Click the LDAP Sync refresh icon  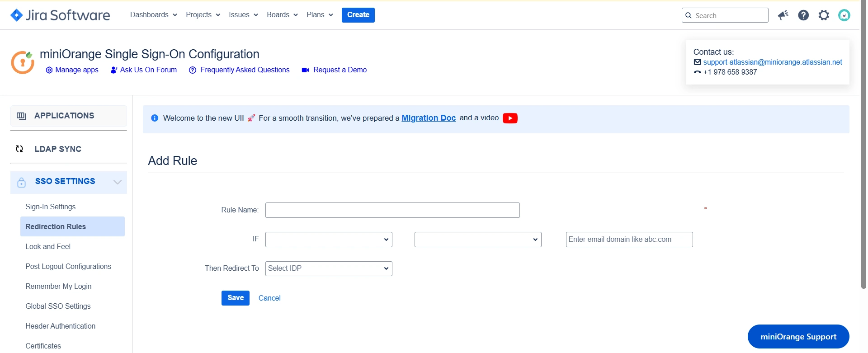tap(19, 149)
